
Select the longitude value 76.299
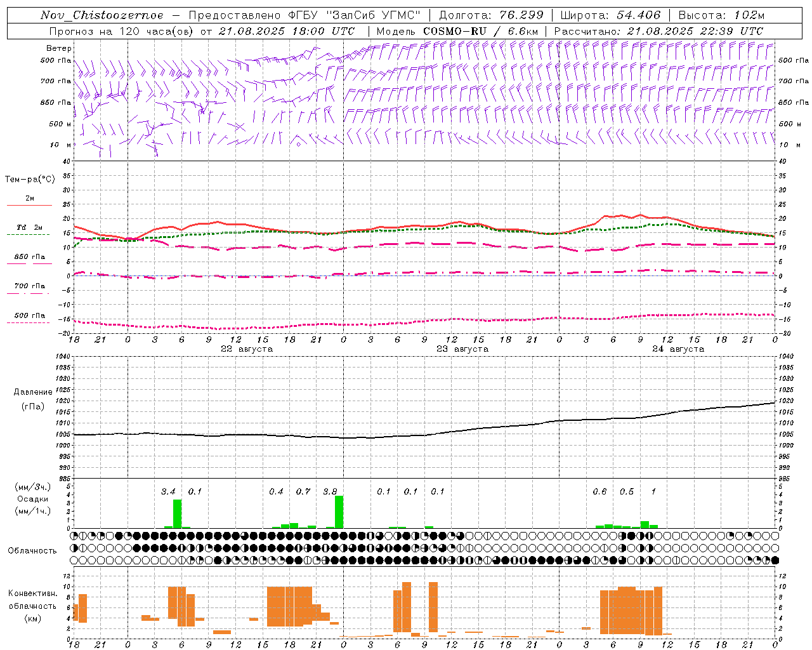tap(521, 15)
